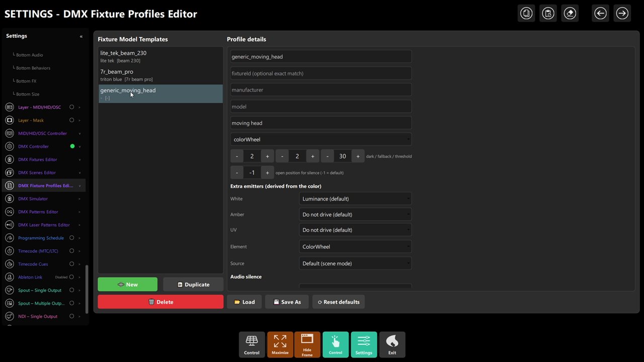644x362 pixels.
Task: Toggle the pointer Control button in bottom bar
Action: [x=336, y=345]
